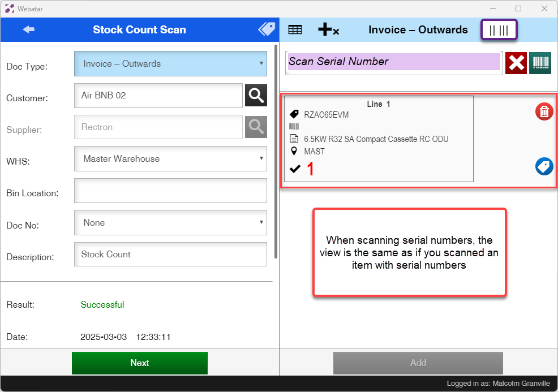Image resolution: width=558 pixels, height=392 pixels.
Task: Open the Doc No dropdown
Action: (170, 223)
